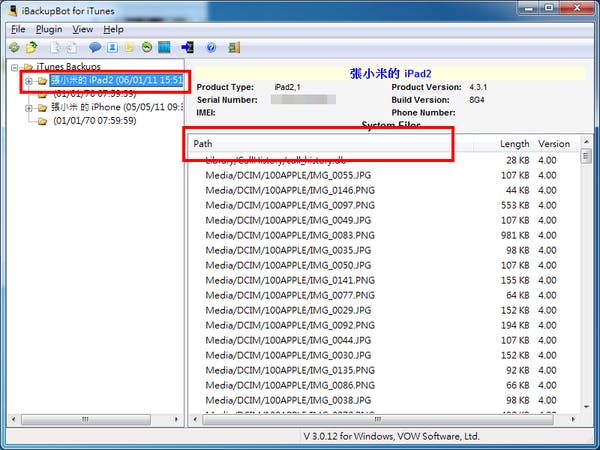Select the last (01/01/70 07:59:59) tree entry
Image resolution: width=600 pixels, height=450 pixels.
(x=95, y=121)
